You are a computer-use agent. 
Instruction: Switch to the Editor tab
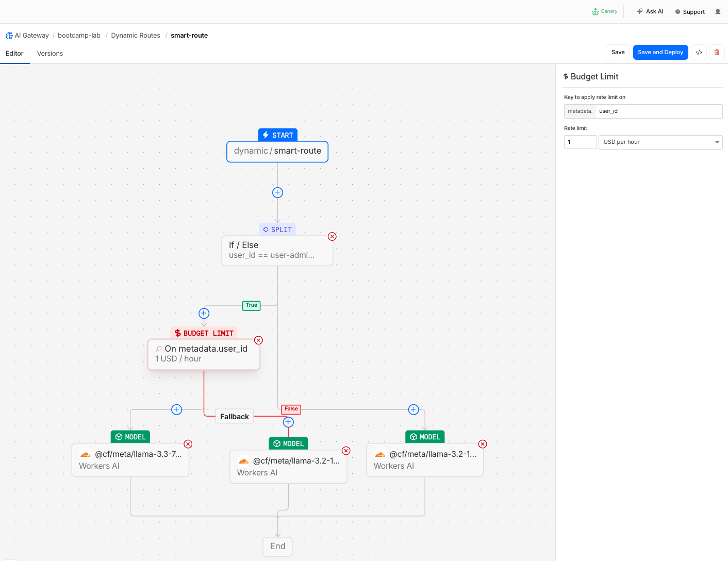click(x=14, y=54)
